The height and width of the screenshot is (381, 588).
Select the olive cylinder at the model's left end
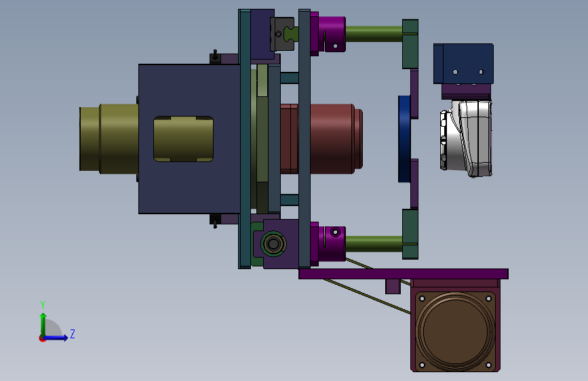tap(109, 139)
